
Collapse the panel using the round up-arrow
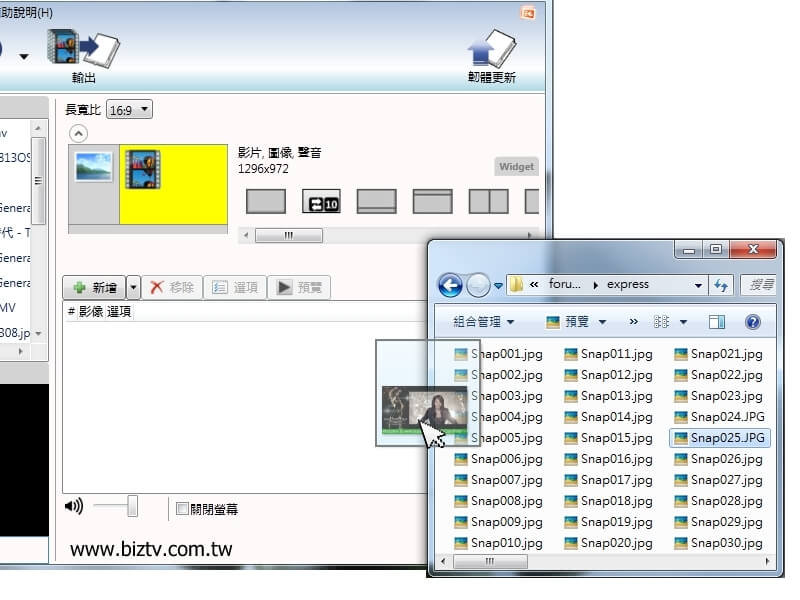[78, 133]
